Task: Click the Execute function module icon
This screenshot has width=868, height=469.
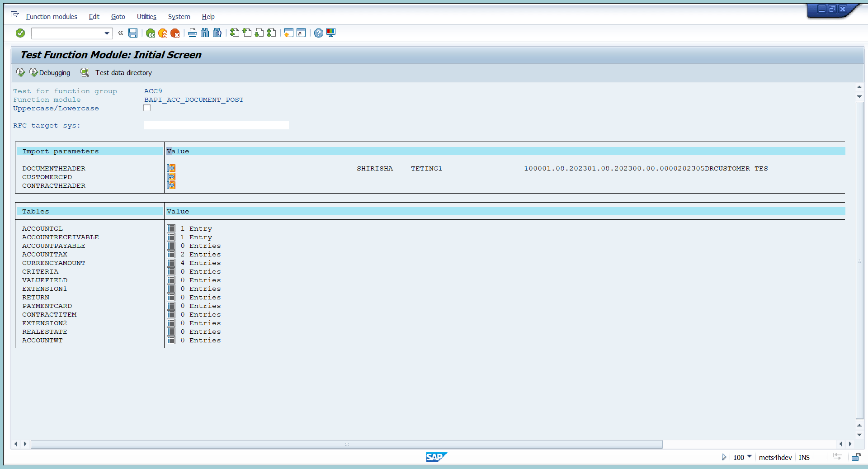Action: [20, 72]
